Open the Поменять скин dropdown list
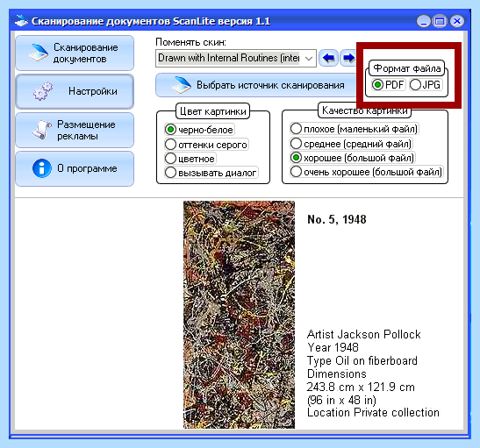This screenshot has width=480, height=448. pos(236,58)
